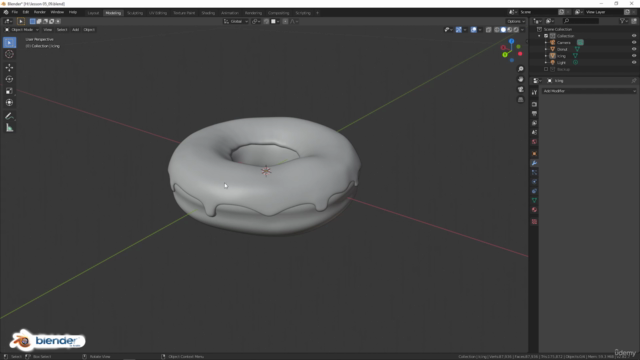The height and width of the screenshot is (360, 640).
Task: Open the File menu
Action: [x=15, y=13]
